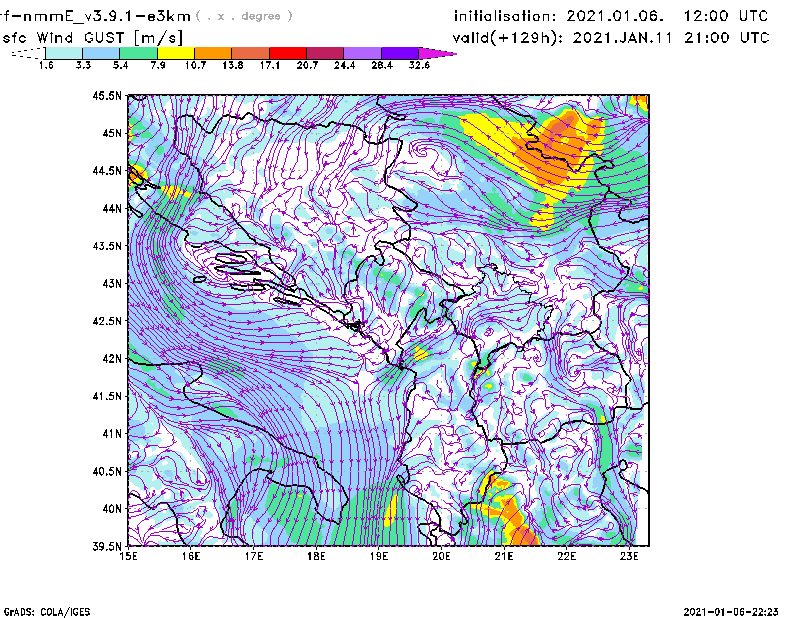
Task: Click the "2021-01-06-22:23" timestamp
Action: [x=731, y=612]
